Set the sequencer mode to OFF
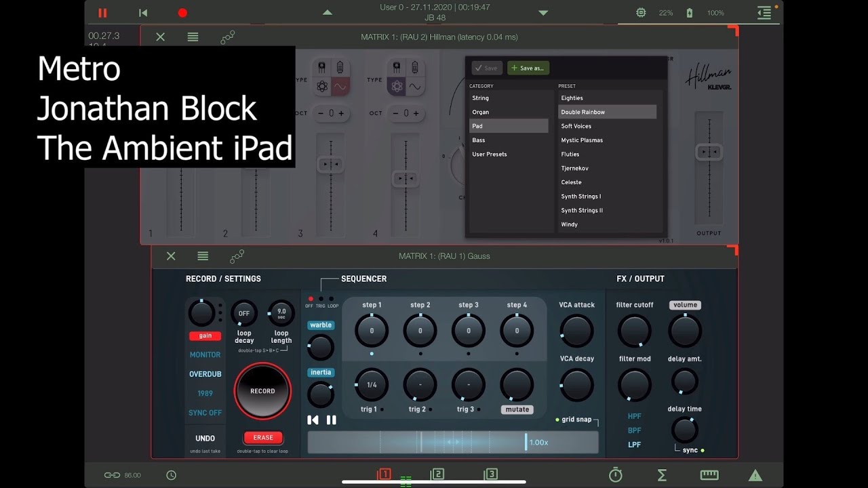 [311, 299]
